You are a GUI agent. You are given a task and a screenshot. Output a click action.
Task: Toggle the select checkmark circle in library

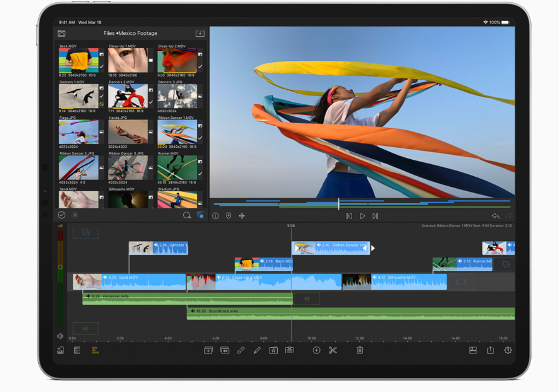coord(62,215)
